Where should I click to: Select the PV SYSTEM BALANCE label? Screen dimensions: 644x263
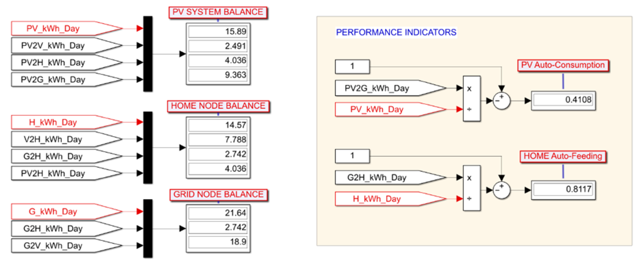(x=218, y=12)
